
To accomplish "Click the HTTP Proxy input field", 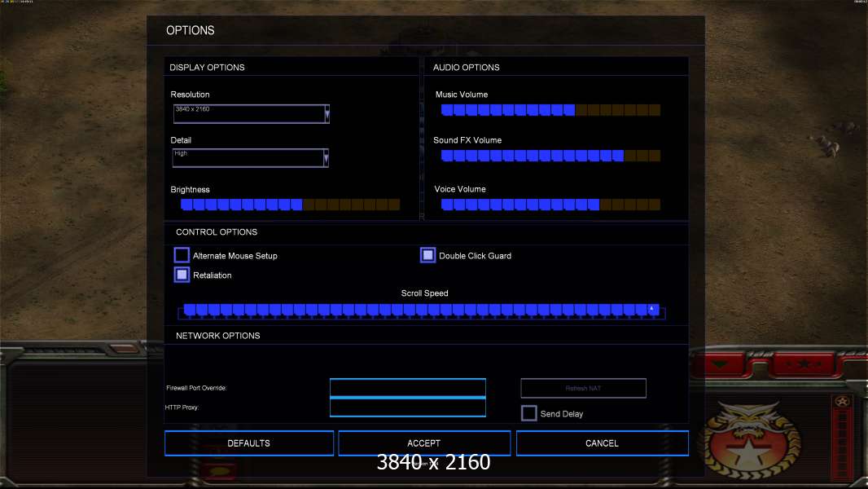I will [407, 407].
